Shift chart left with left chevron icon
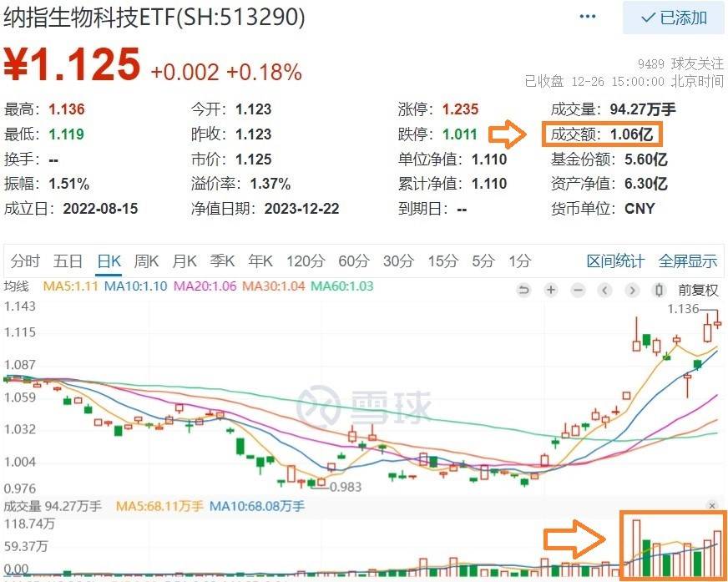728x582 pixels. (604, 291)
